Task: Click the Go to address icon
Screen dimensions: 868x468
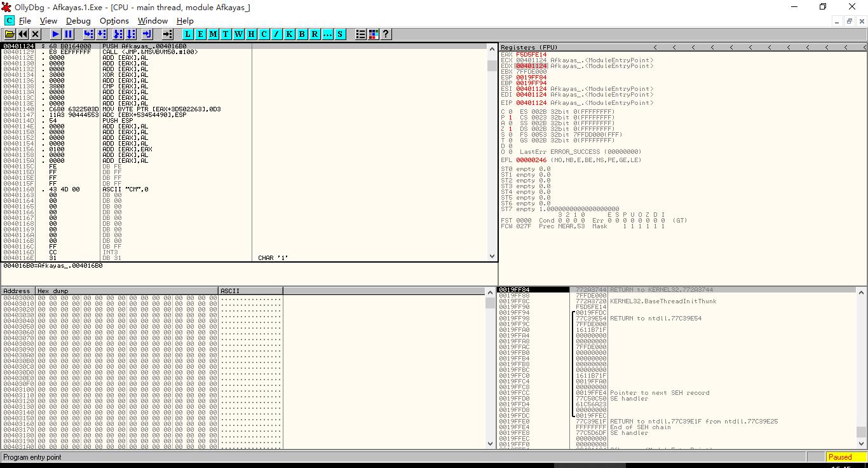Action: (x=167, y=34)
